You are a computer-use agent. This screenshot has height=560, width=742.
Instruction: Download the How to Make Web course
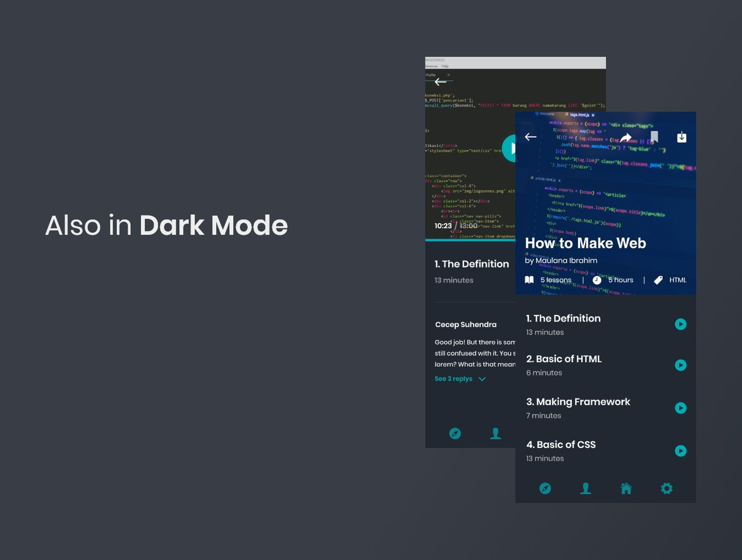click(x=682, y=137)
